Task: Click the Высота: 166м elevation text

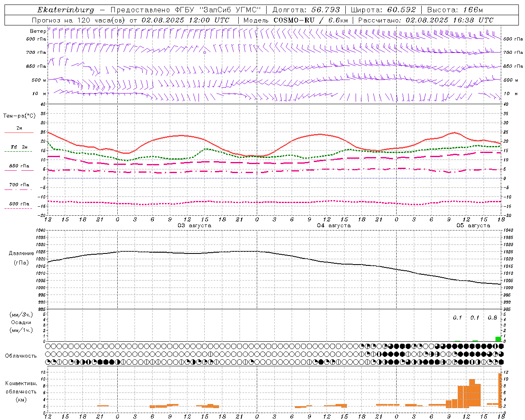Action: coord(455,10)
